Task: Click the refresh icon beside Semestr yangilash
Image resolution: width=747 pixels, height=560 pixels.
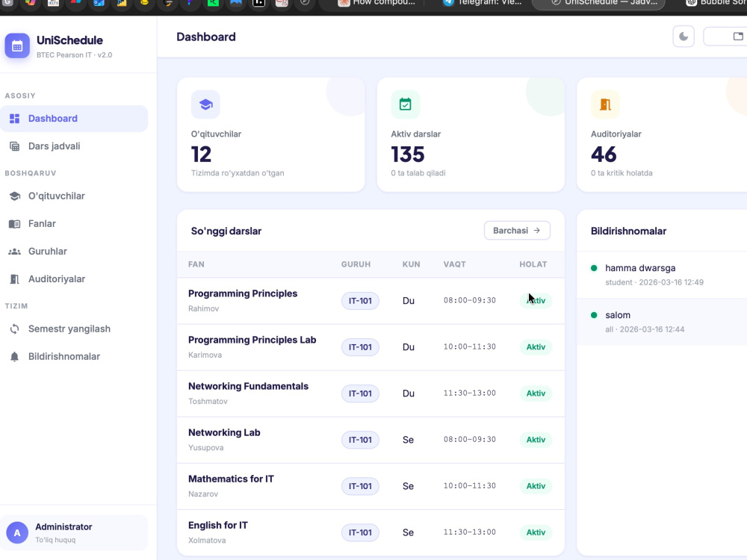Action: (x=15, y=329)
